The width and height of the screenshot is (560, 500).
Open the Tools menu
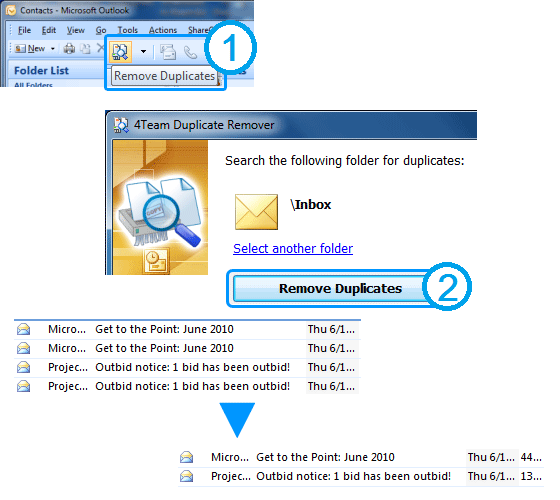tap(128, 30)
